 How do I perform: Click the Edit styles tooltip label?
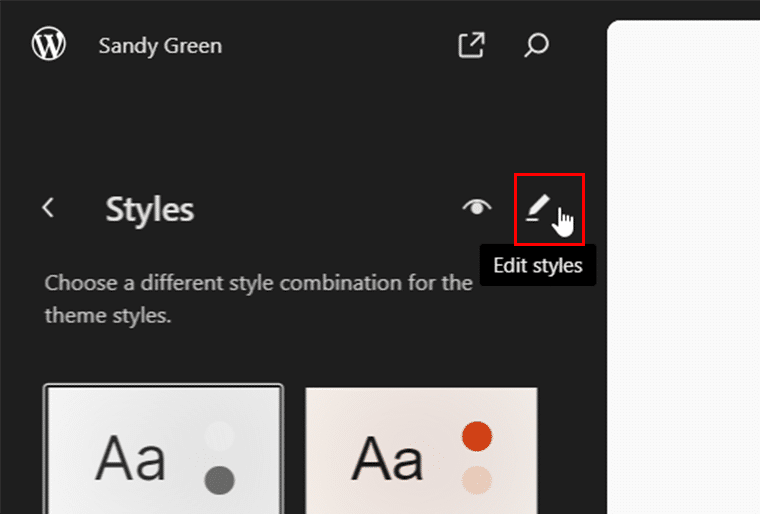(x=538, y=266)
